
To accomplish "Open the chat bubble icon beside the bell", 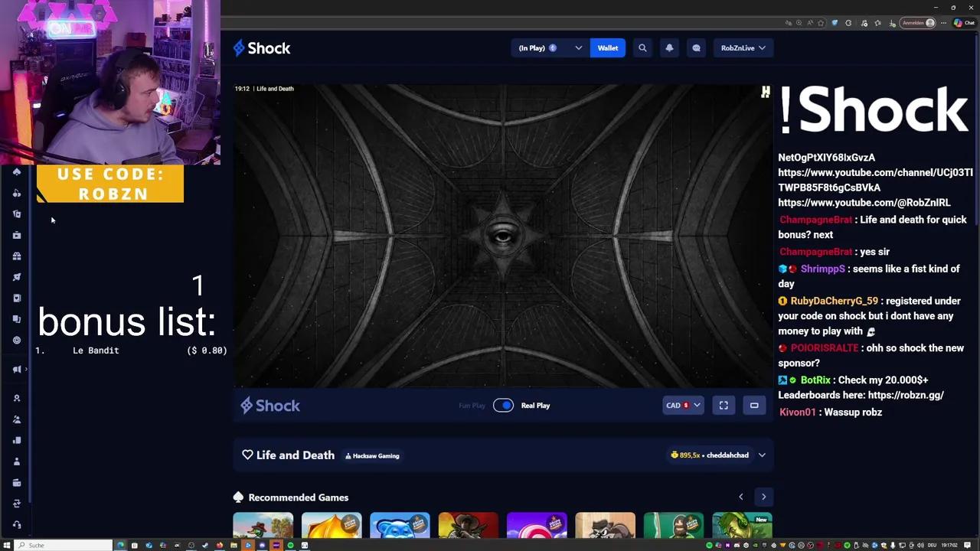I will 696,47.
